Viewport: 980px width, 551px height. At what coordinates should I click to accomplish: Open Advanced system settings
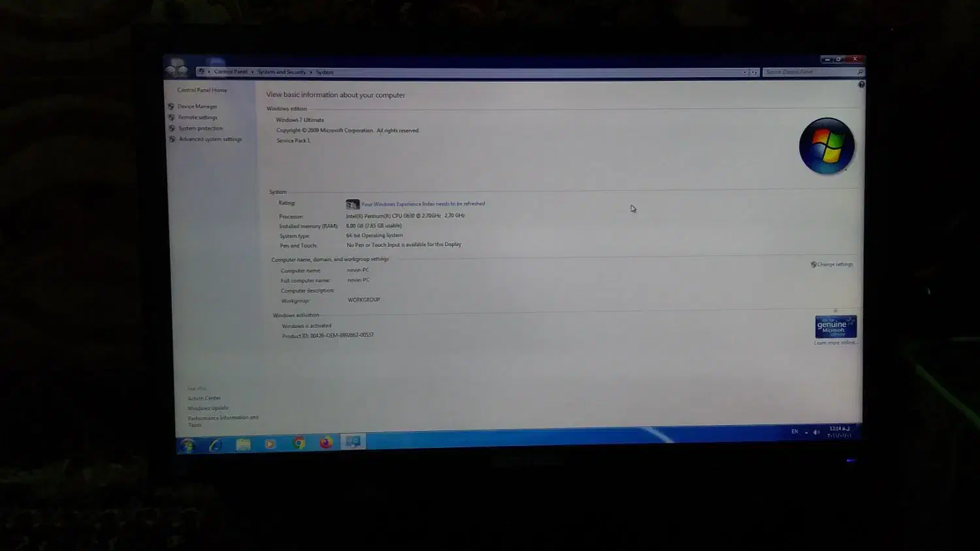point(210,139)
